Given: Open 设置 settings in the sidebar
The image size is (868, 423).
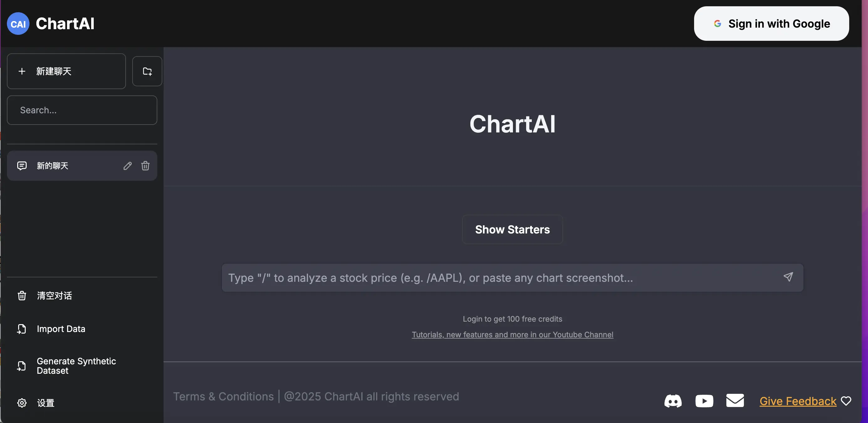Looking at the screenshot, I should tap(45, 403).
